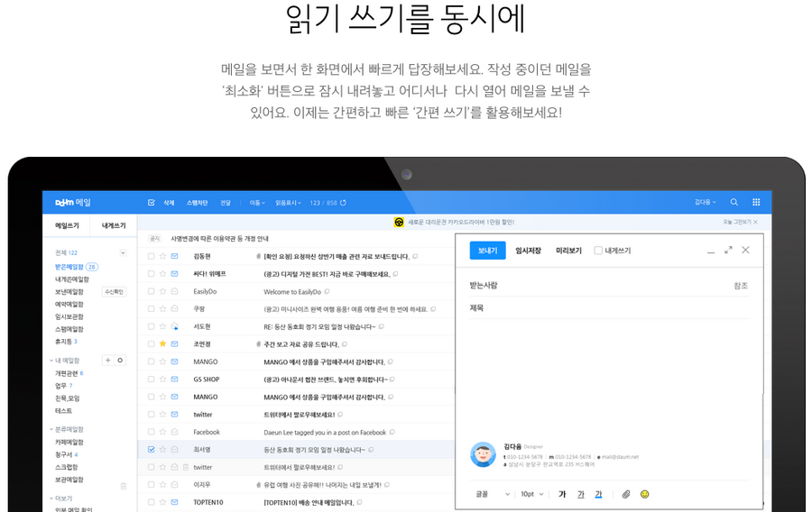Open the 스팸메일함 folder
812x512 pixels.
click(x=69, y=329)
